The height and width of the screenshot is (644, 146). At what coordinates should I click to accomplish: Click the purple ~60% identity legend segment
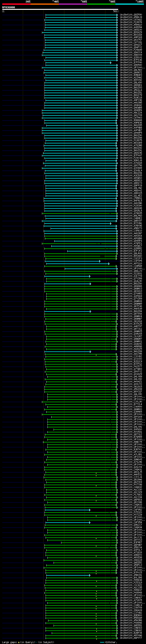click(x=73, y=4)
